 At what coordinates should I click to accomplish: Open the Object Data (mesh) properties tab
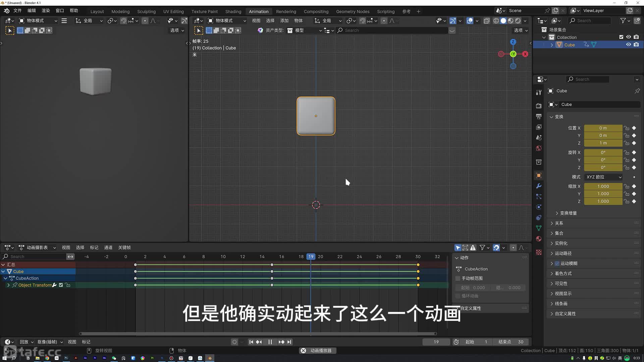pos(539,228)
